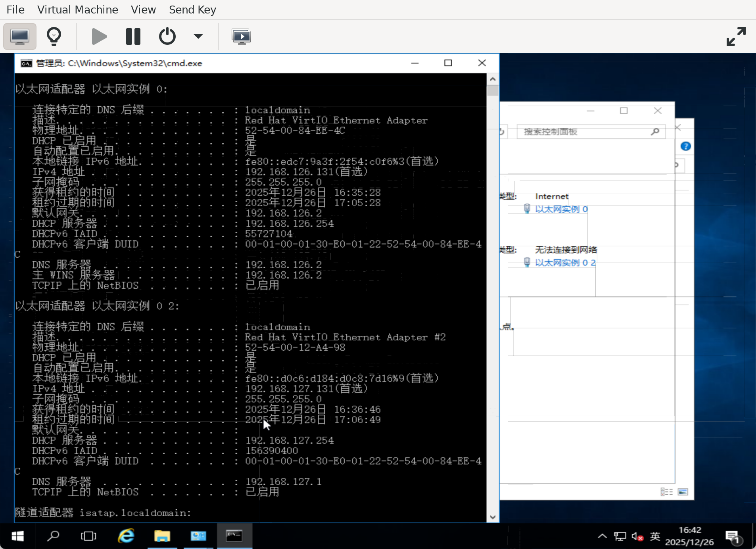This screenshot has width=756, height=549.
Task: Click the graphical console monitor icon
Action: pos(20,36)
